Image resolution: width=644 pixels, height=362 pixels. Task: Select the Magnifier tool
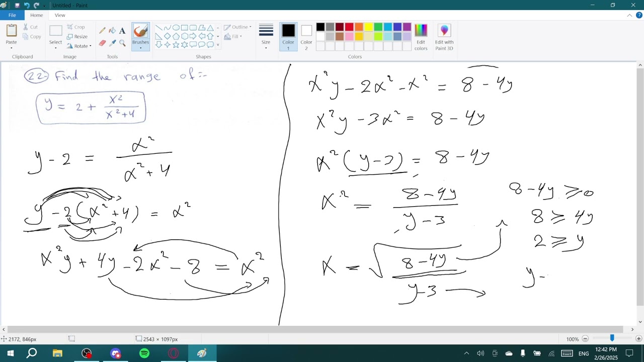coord(122,43)
